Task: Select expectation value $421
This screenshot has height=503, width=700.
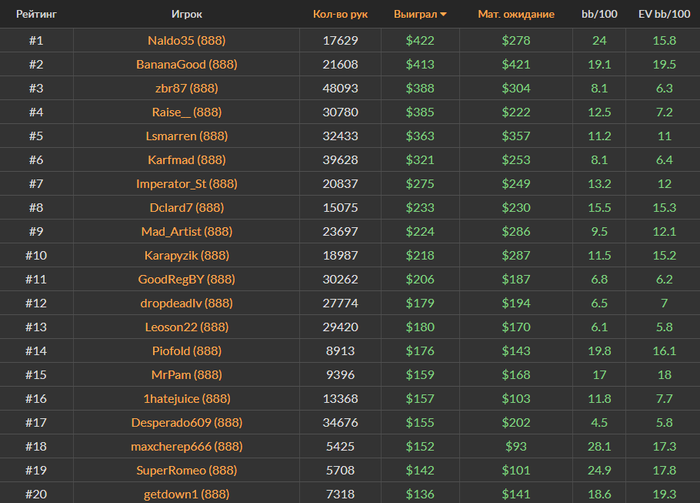Action: pos(516,64)
